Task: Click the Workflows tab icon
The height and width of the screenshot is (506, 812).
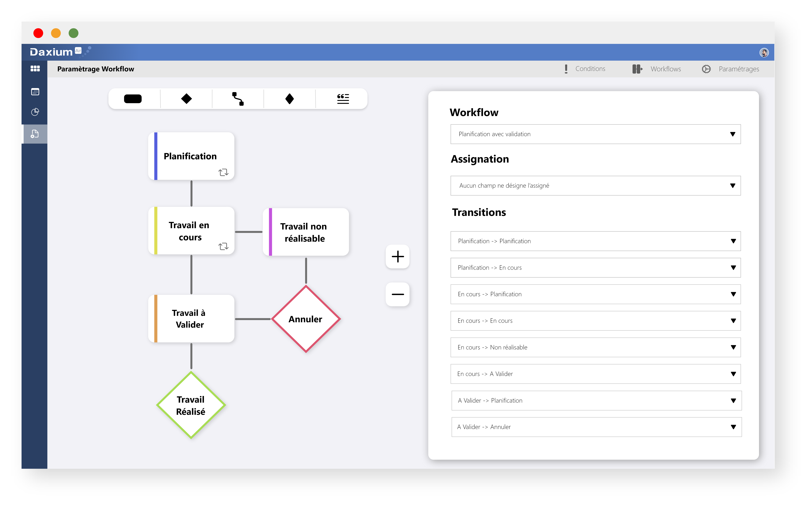Action: pos(637,69)
